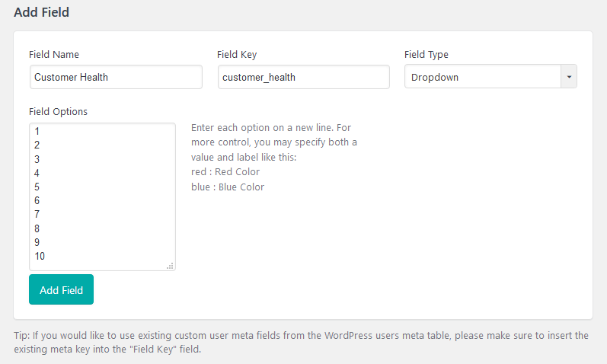607x364 pixels.
Task: Click option line 10 in Field Options
Action: click(40, 256)
